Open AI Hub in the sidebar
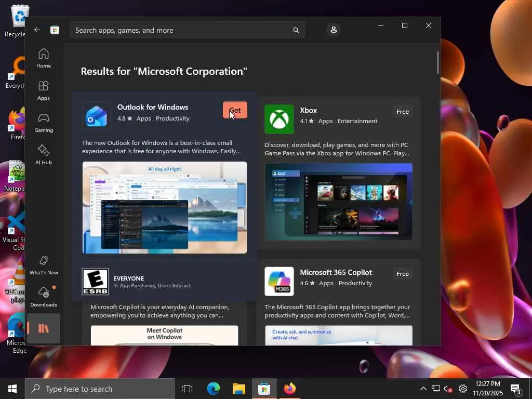 [x=44, y=155]
